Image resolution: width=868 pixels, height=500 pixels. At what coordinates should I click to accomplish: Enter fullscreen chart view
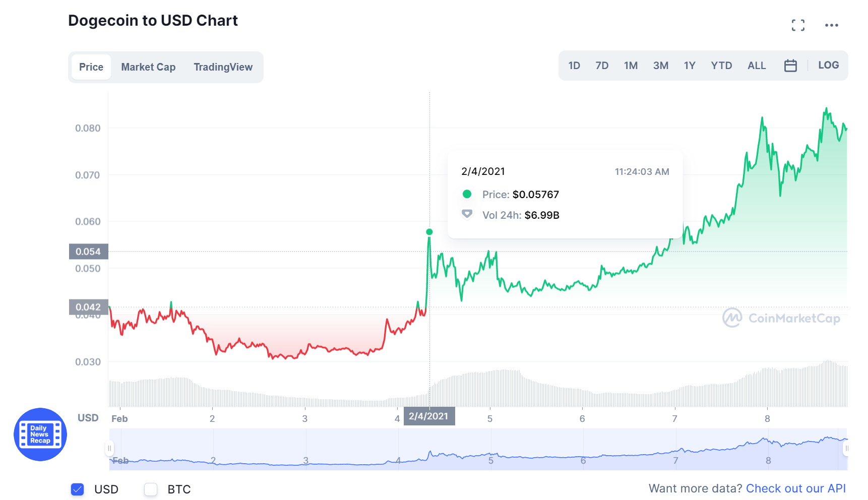point(798,25)
